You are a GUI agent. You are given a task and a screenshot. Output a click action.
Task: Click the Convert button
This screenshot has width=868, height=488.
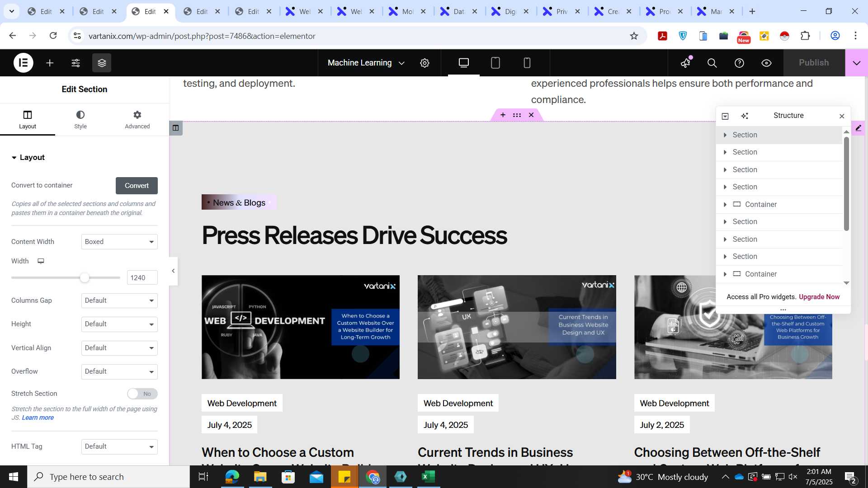pyautogui.click(x=137, y=186)
